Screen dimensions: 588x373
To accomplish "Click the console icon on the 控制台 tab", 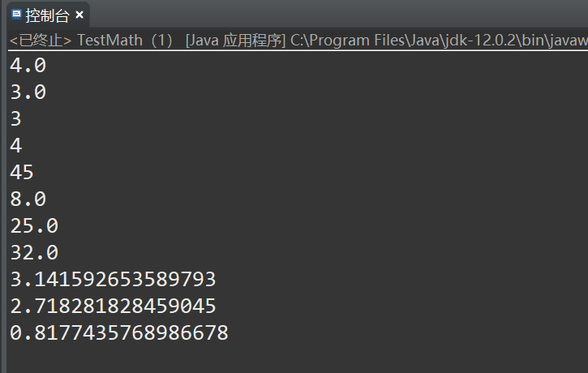I will click(15, 15).
